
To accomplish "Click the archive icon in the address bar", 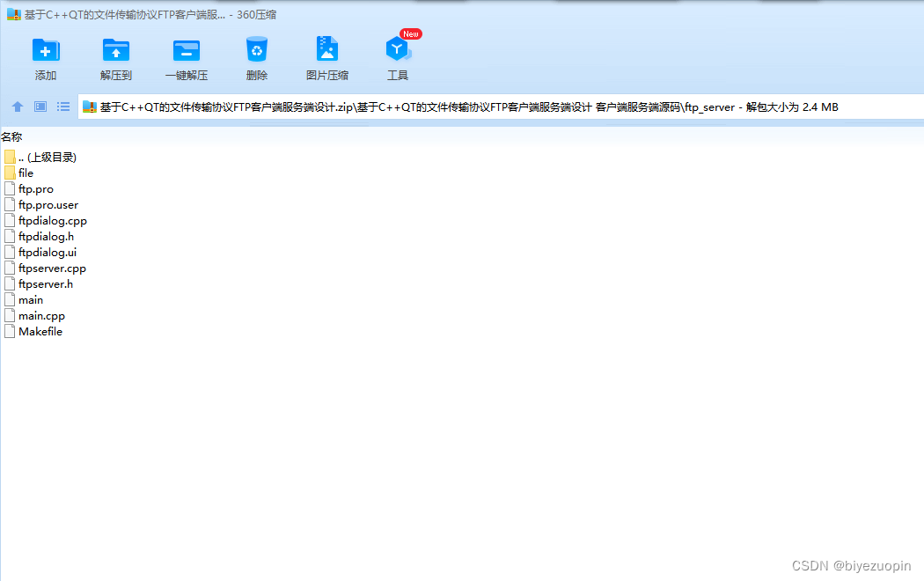I will pos(88,107).
